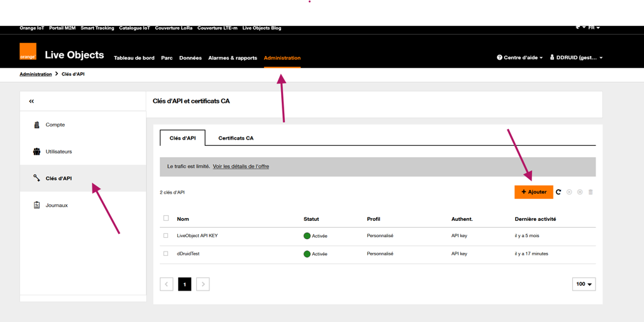Click green status dot of LiveObject API KEY
644x322 pixels.
[307, 236]
